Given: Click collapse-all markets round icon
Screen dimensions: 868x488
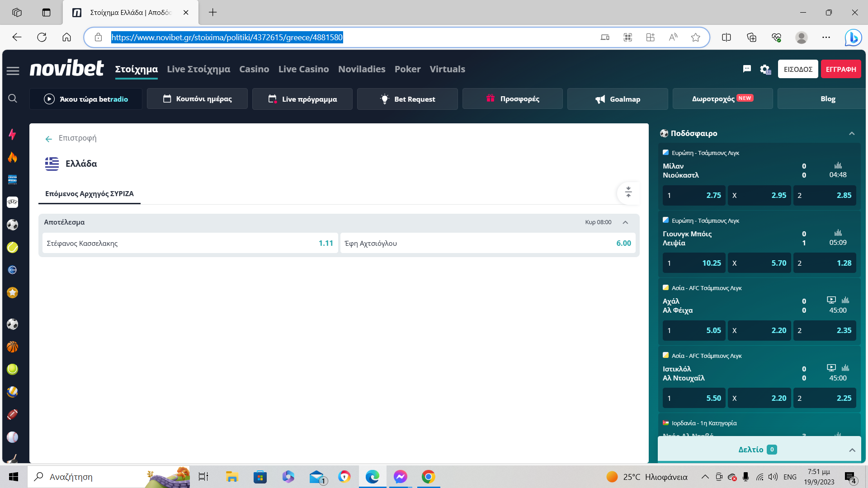Looking at the screenshot, I should tap(628, 192).
